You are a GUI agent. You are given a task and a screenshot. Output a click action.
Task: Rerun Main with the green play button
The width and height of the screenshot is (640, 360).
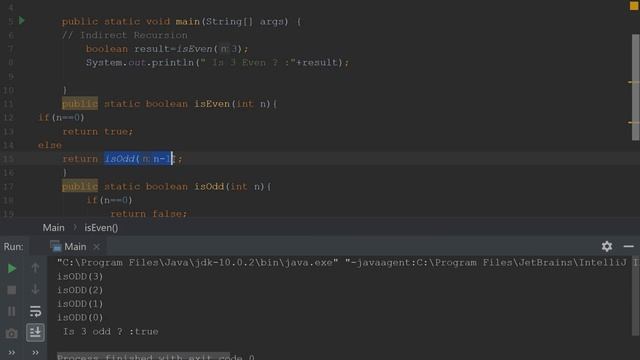point(12,268)
